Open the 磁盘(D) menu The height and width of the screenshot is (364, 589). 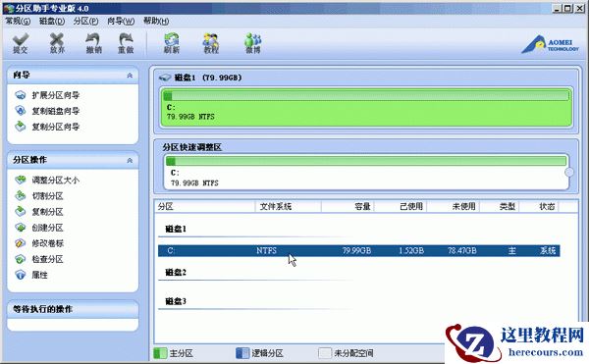click(52, 21)
